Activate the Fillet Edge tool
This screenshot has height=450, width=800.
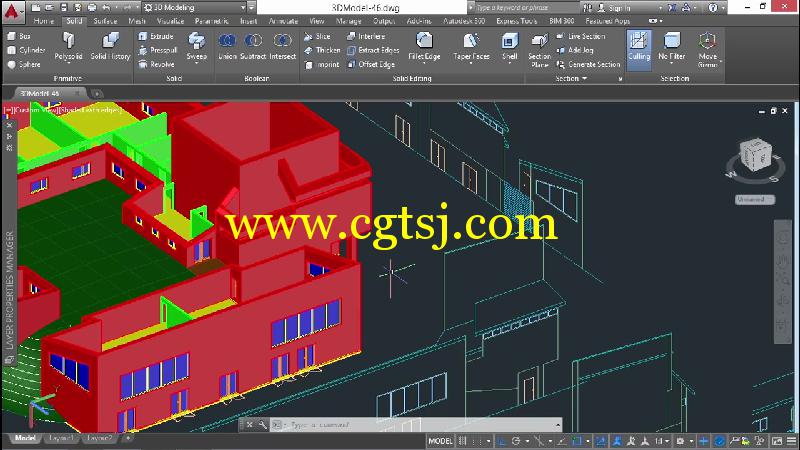pos(424,47)
